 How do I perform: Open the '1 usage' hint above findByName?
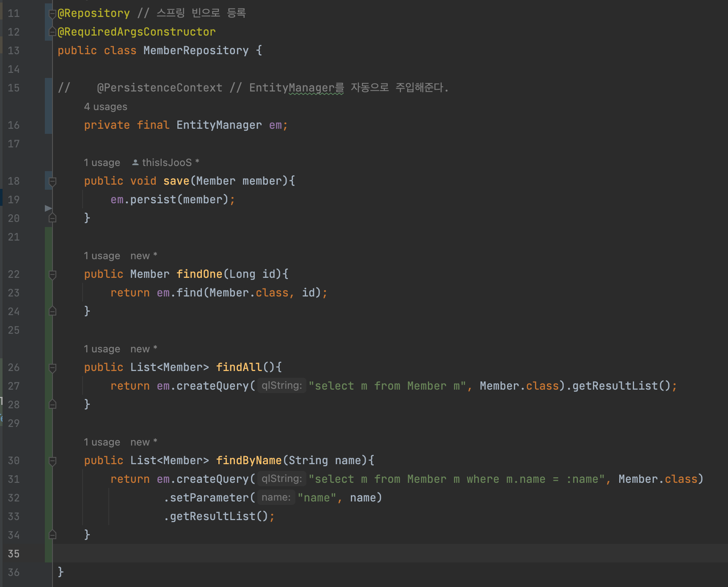click(102, 442)
